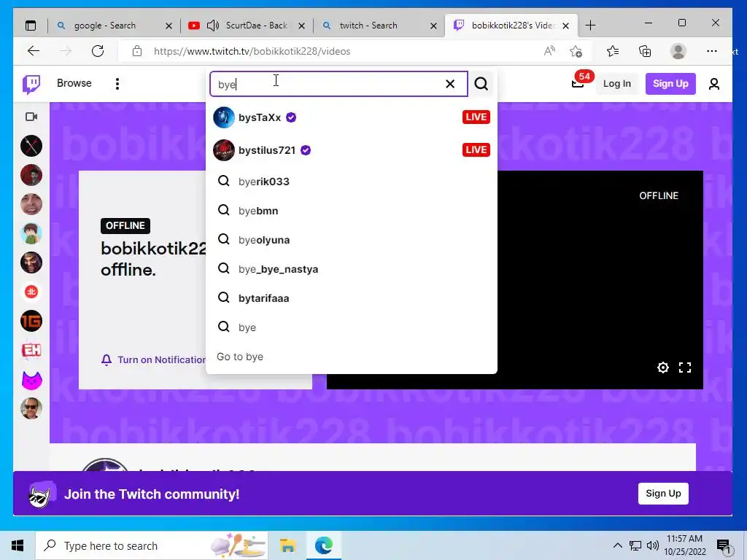Choose the plain bye search suggestion

352,327
